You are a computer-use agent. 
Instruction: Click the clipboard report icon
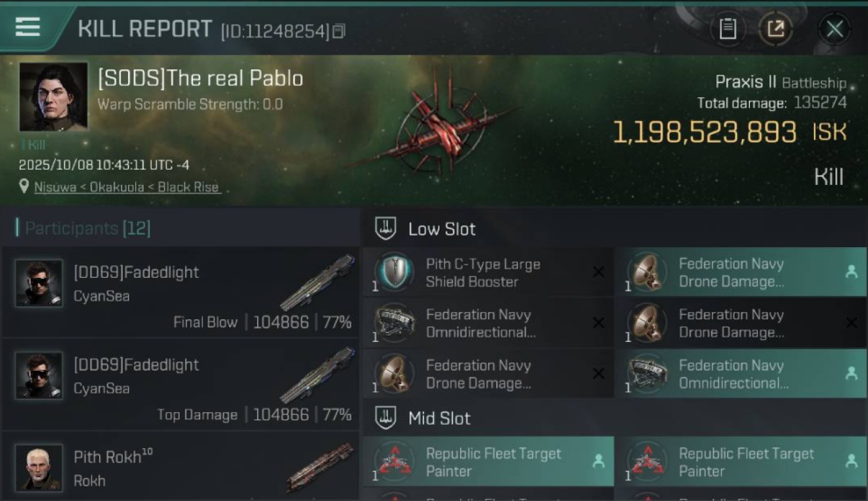click(727, 29)
